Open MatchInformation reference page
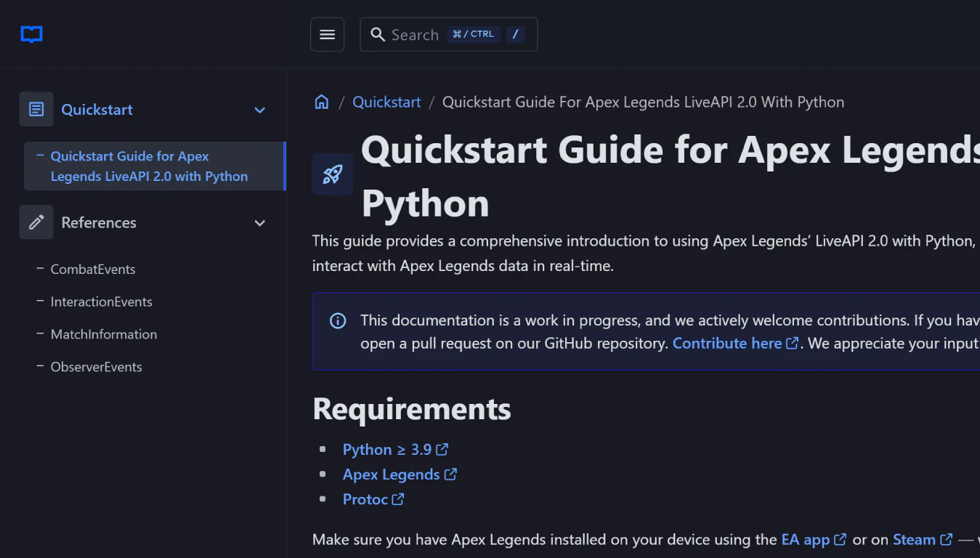Viewport: 980px width, 558px height. click(x=104, y=334)
